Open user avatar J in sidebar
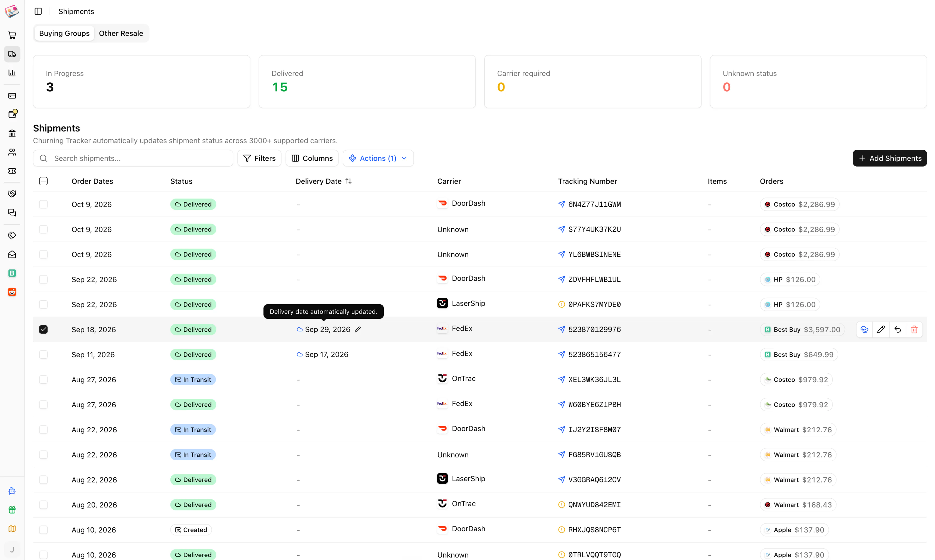This screenshot has width=935, height=560. (12, 550)
